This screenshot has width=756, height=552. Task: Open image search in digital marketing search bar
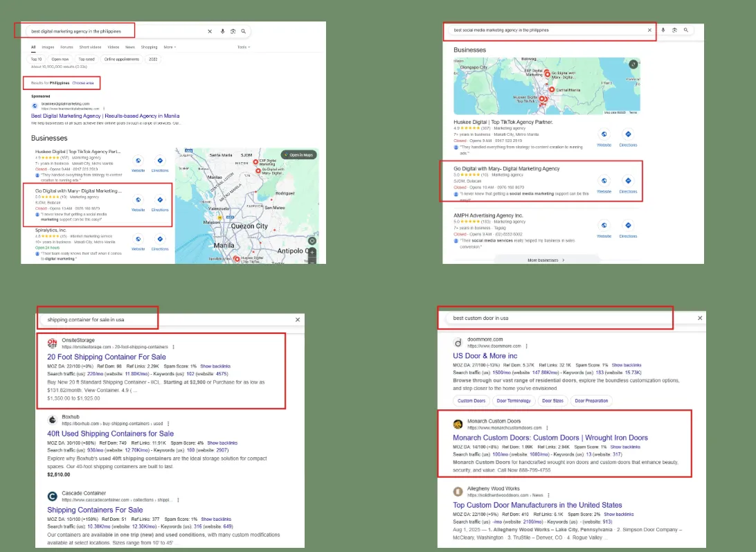click(233, 31)
